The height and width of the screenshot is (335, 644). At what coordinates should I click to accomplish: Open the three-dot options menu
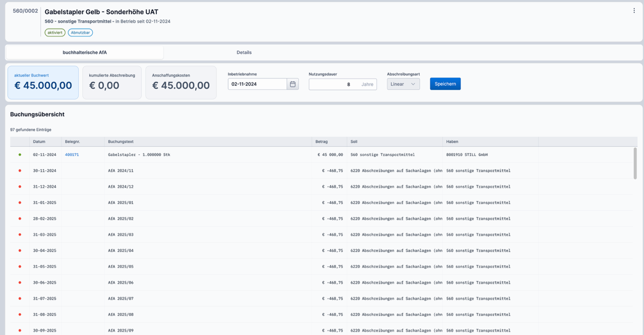(x=633, y=11)
